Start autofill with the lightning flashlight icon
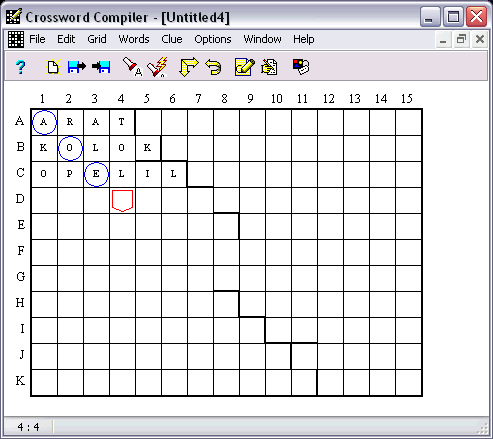Viewport: 493px width, 439px height. tap(157, 67)
